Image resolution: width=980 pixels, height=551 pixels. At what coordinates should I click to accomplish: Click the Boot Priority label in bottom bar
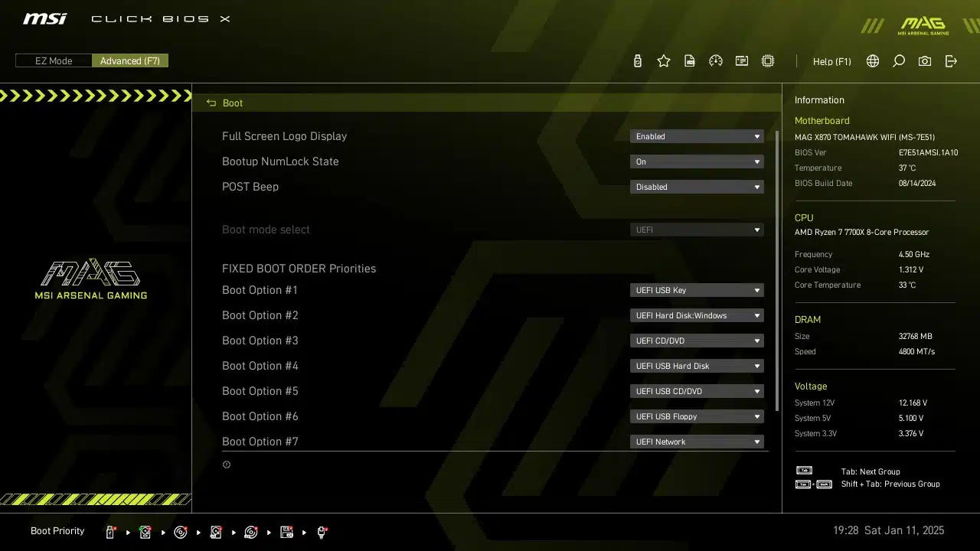(x=57, y=531)
